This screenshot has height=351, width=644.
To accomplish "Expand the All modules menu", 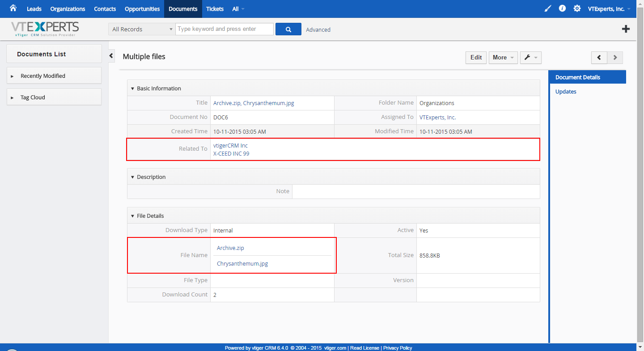I will click(238, 9).
